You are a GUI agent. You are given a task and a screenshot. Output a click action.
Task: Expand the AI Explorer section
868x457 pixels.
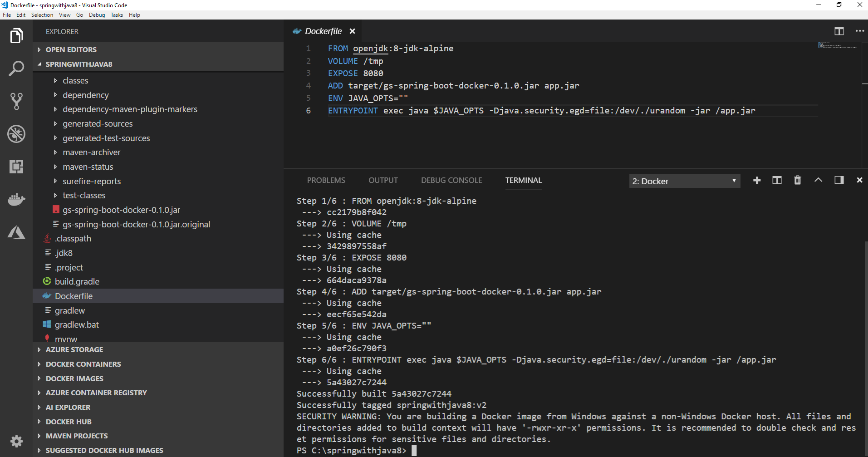[x=158, y=407]
